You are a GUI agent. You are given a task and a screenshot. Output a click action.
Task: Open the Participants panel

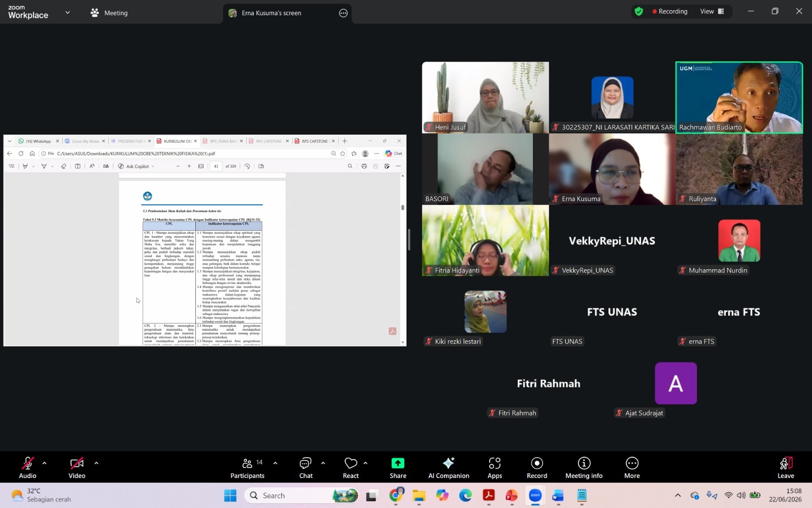coord(247,468)
